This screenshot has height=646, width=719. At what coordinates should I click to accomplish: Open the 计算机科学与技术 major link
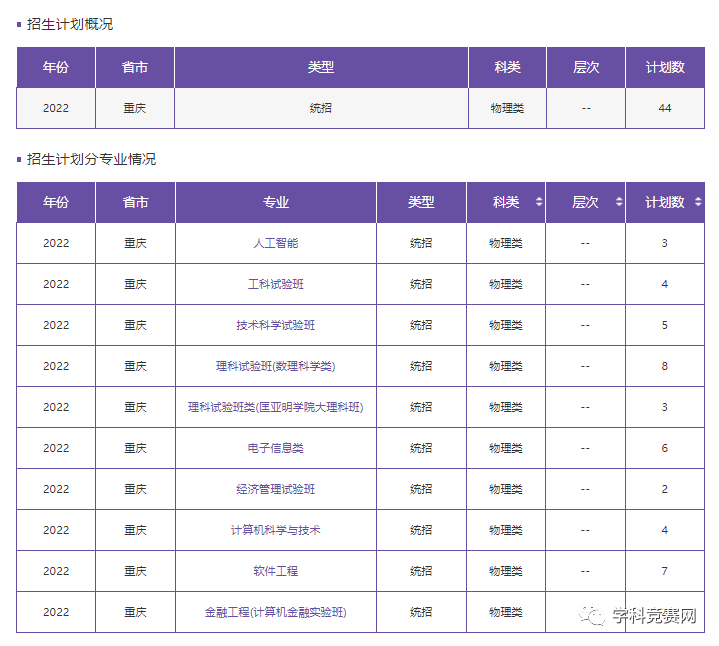[x=276, y=530]
